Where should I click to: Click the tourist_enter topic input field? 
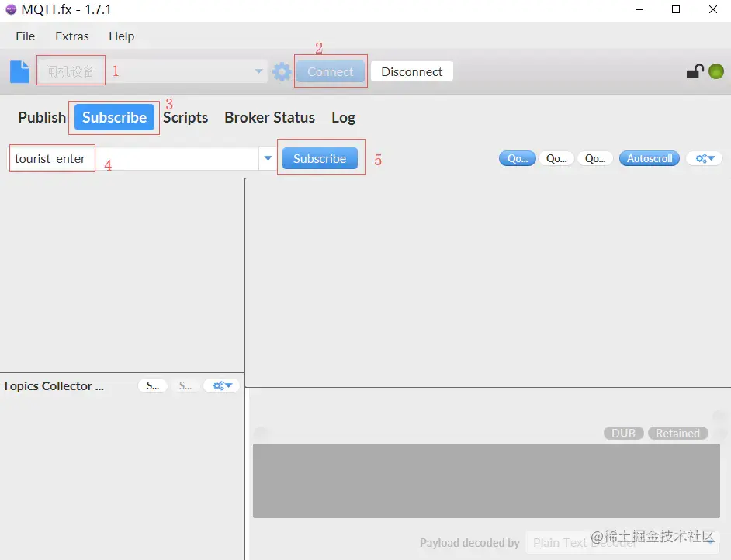pos(134,159)
